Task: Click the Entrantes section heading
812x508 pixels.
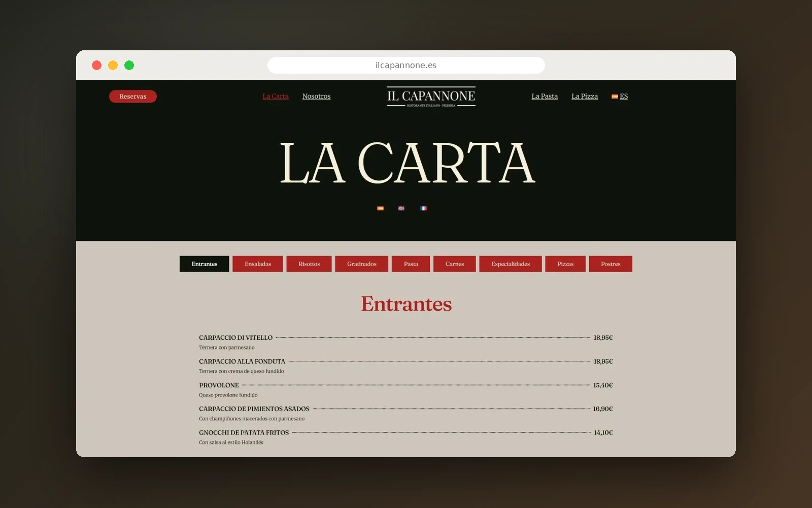Action: [406, 304]
